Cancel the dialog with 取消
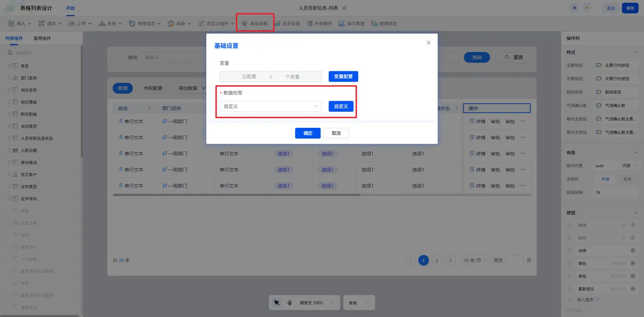Viewport: 644px width, 317px height. (x=336, y=133)
